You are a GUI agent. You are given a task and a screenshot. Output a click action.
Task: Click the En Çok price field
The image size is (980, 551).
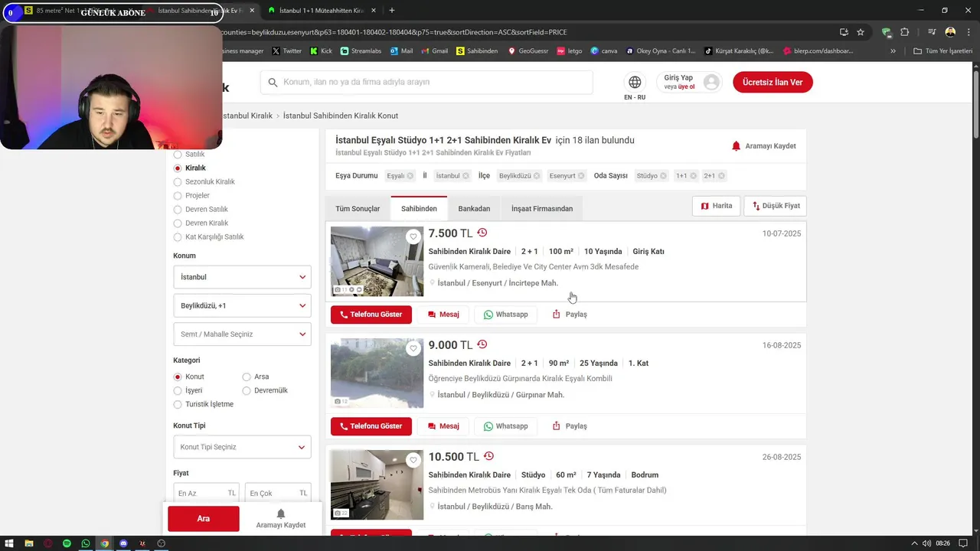pos(278,494)
